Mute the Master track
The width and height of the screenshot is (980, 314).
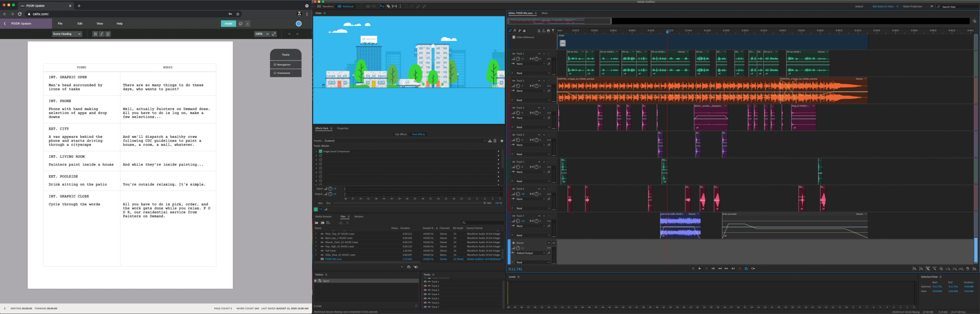click(x=549, y=243)
